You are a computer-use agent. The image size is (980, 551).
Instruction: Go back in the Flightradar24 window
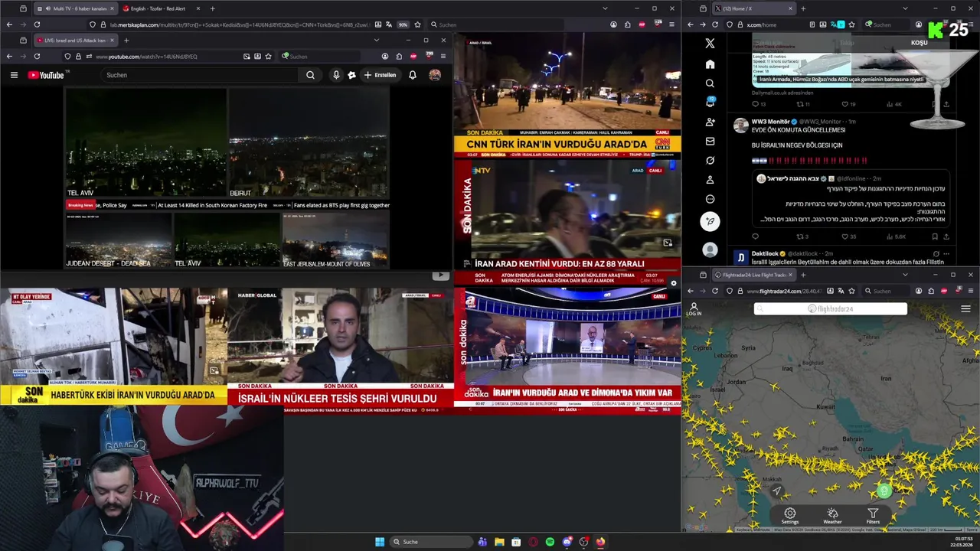[x=690, y=291]
